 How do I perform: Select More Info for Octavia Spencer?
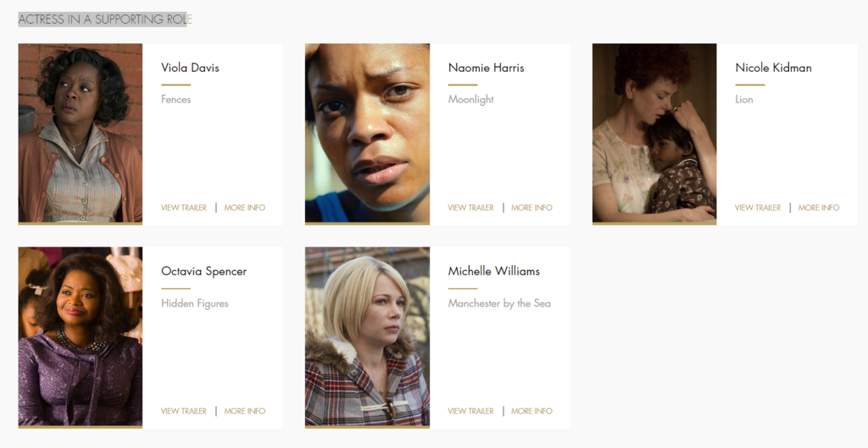click(x=245, y=412)
